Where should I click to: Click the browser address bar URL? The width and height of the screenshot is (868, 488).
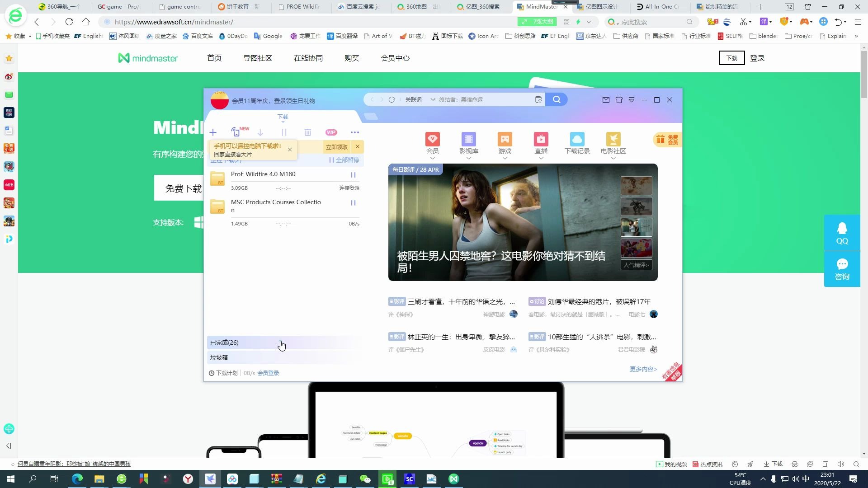[174, 22]
